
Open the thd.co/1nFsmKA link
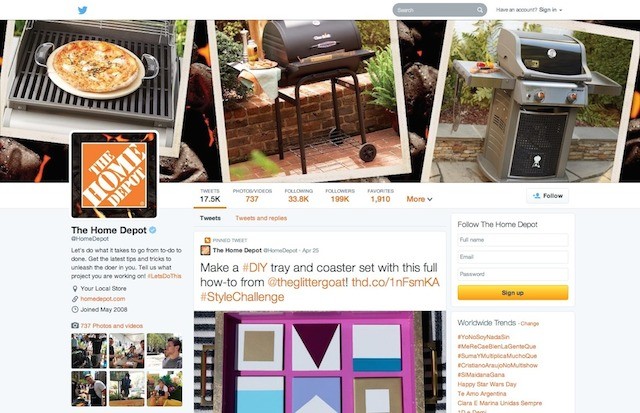coord(396,282)
